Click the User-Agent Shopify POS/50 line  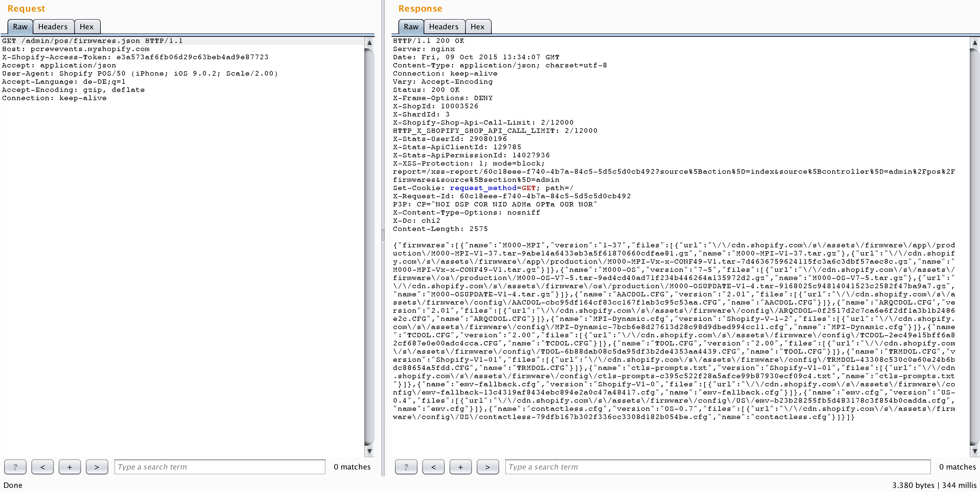coord(140,74)
